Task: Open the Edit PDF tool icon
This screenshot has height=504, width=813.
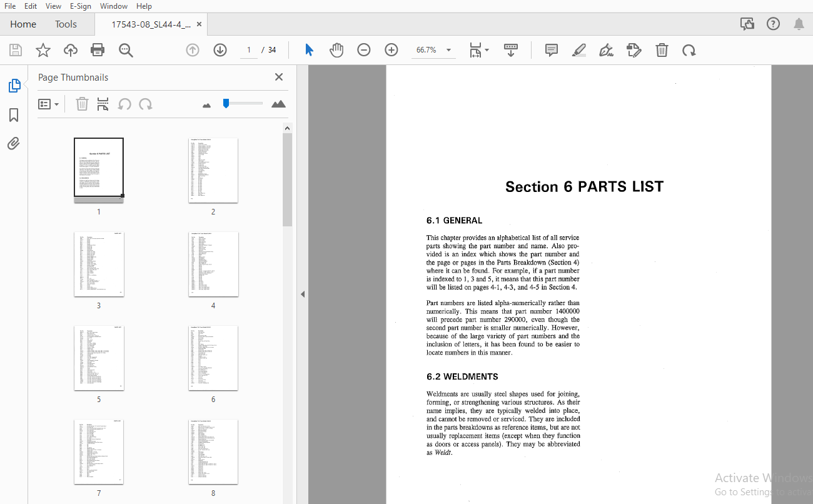Action: coord(634,50)
